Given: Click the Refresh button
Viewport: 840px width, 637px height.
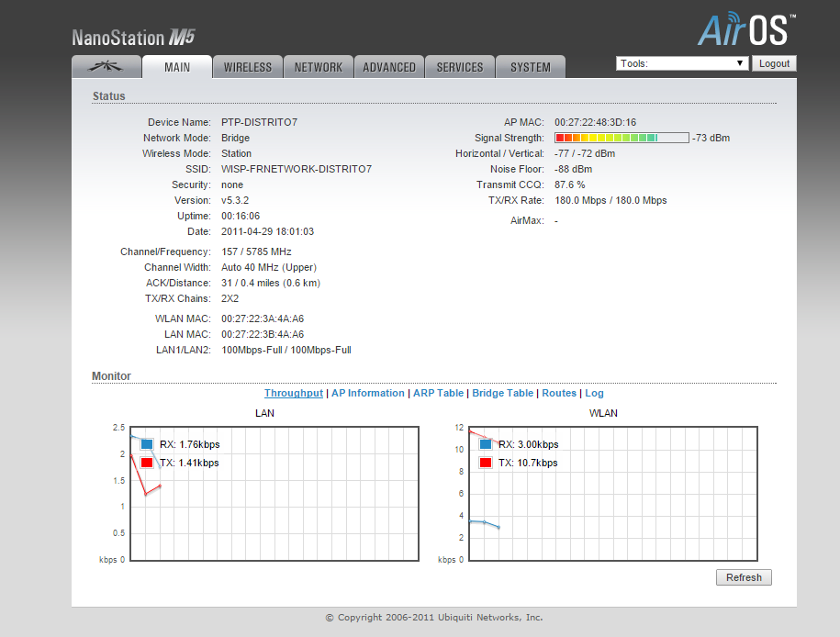Looking at the screenshot, I should 744,577.
